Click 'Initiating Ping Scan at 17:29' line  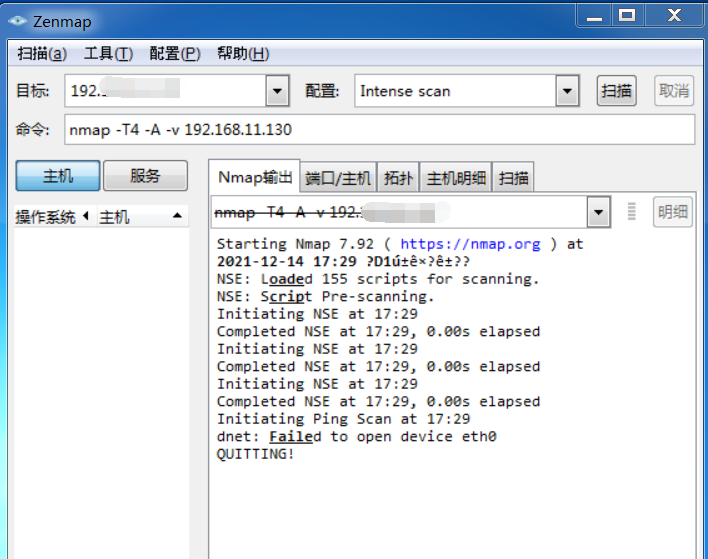pyautogui.click(x=343, y=419)
